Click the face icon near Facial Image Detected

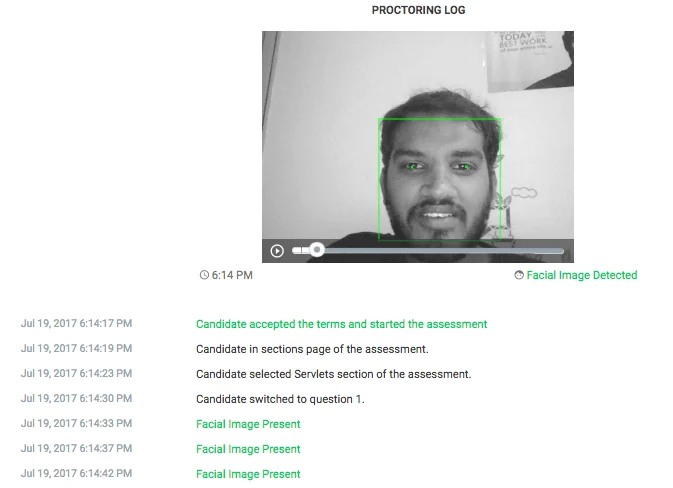coord(519,275)
